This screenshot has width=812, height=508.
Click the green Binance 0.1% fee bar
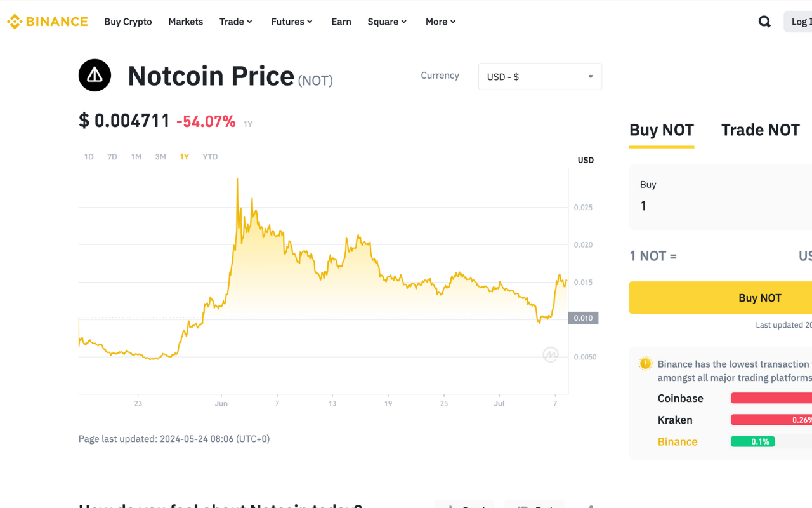pos(752,441)
